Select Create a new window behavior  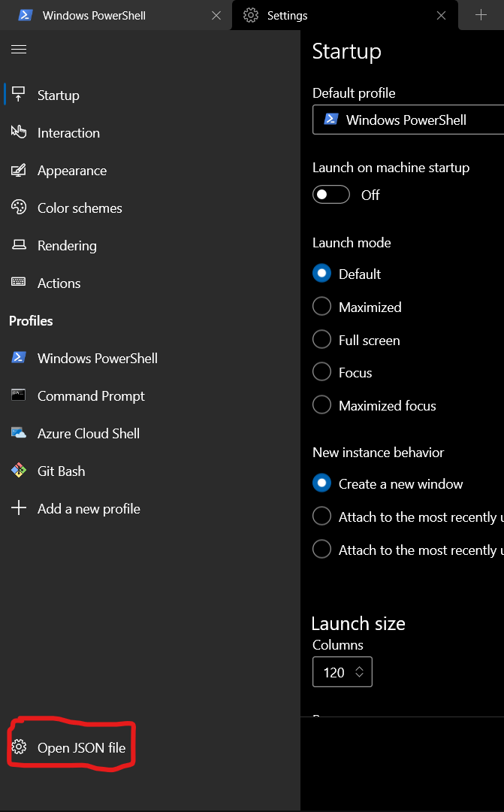tap(321, 483)
